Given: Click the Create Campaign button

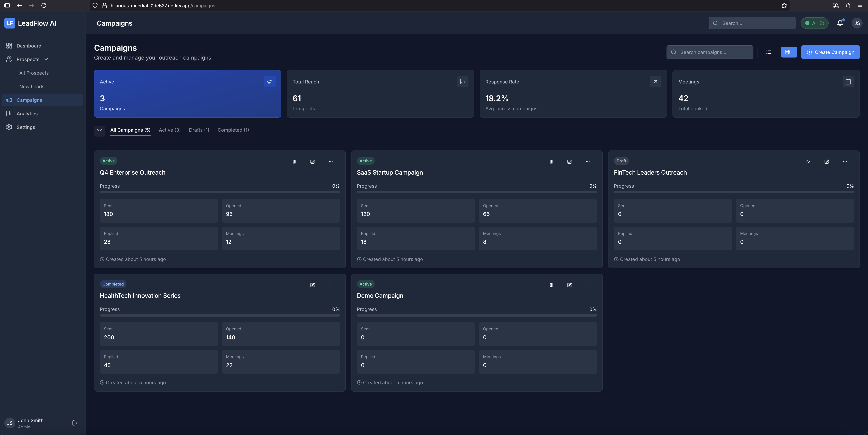Looking at the screenshot, I should (830, 52).
